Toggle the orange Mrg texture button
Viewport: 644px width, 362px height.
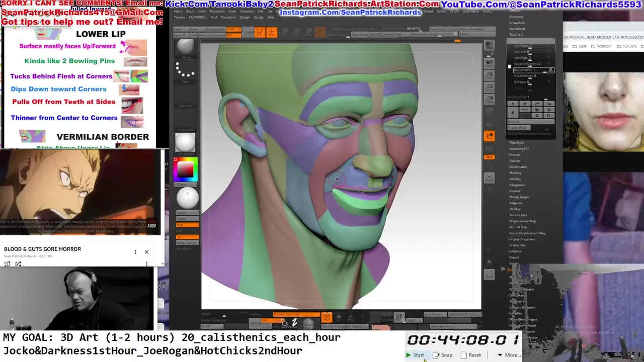187,225
